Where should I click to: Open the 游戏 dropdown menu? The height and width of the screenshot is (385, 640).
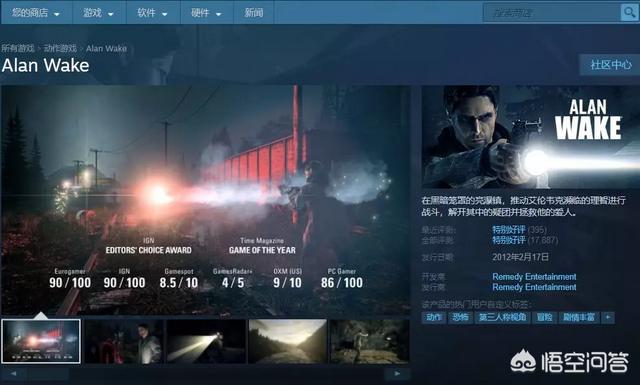99,13
